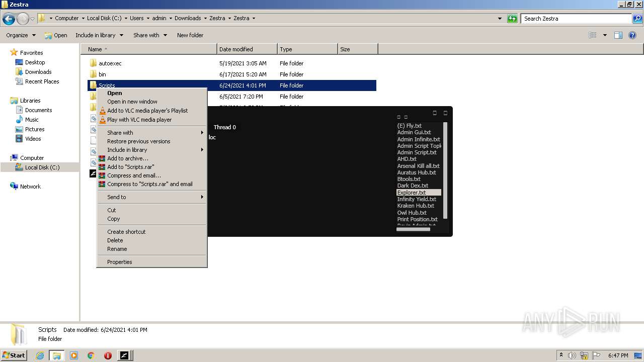The image size is (644, 362).
Task: Open the Documents library
Action: coord(38,110)
